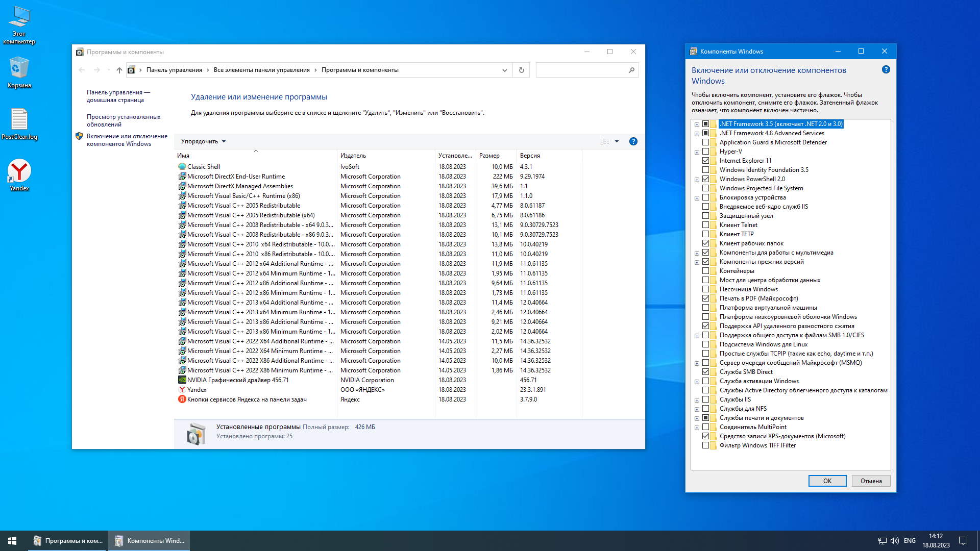Open the Упорядочить dropdown menu
Screen dimensions: 980x551
pyautogui.click(x=203, y=141)
